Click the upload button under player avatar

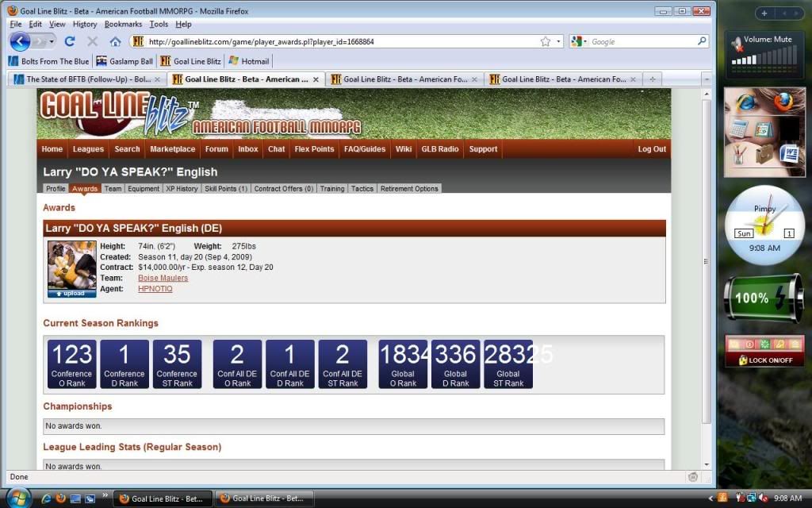click(72, 293)
